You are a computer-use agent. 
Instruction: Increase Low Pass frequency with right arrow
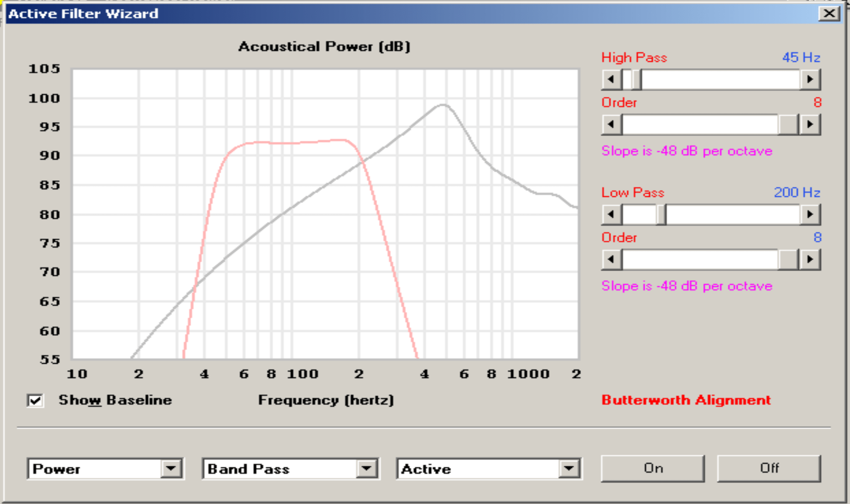810,215
